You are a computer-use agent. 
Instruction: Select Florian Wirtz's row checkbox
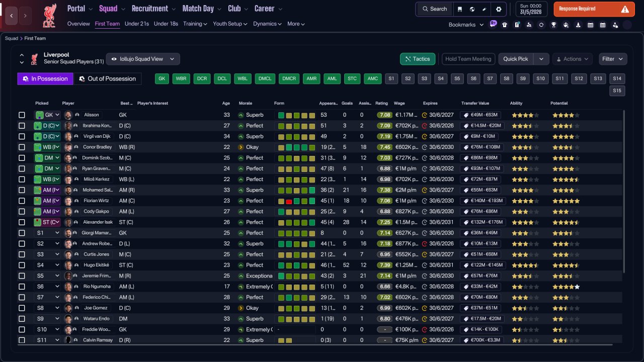22,201
